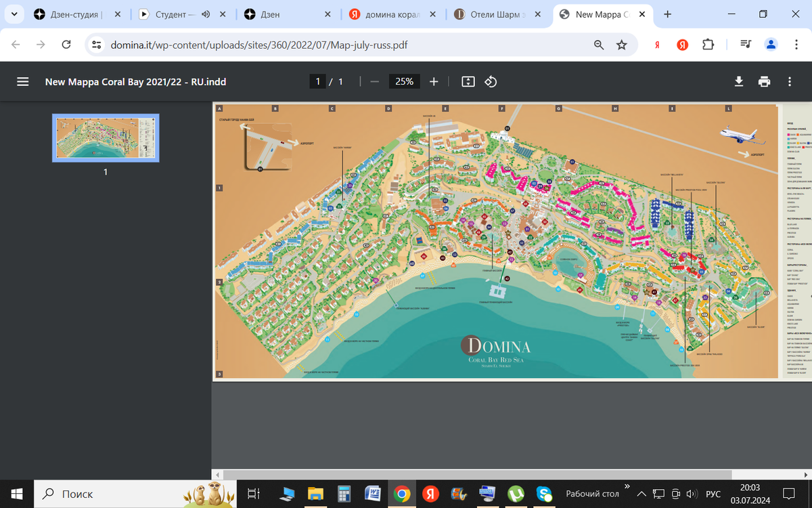Image resolution: width=812 pixels, height=508 pixels.
Task: Close the Отели Шарм tab
Action: tap(537, 14)
